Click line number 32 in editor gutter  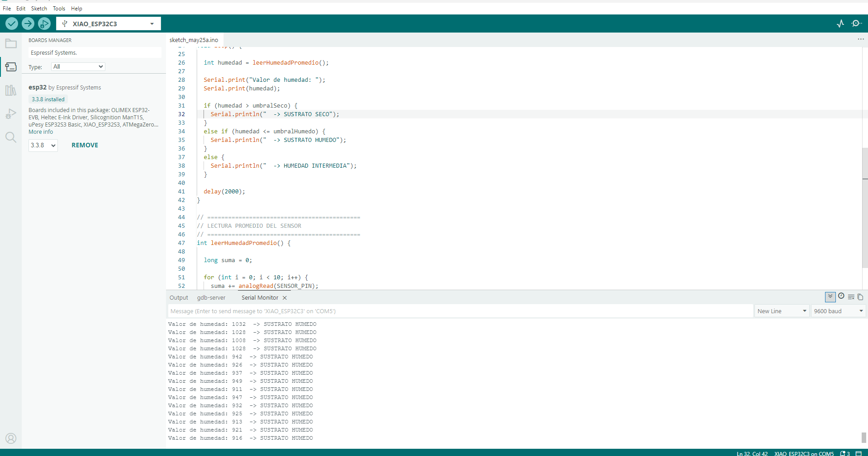[181, 114]
